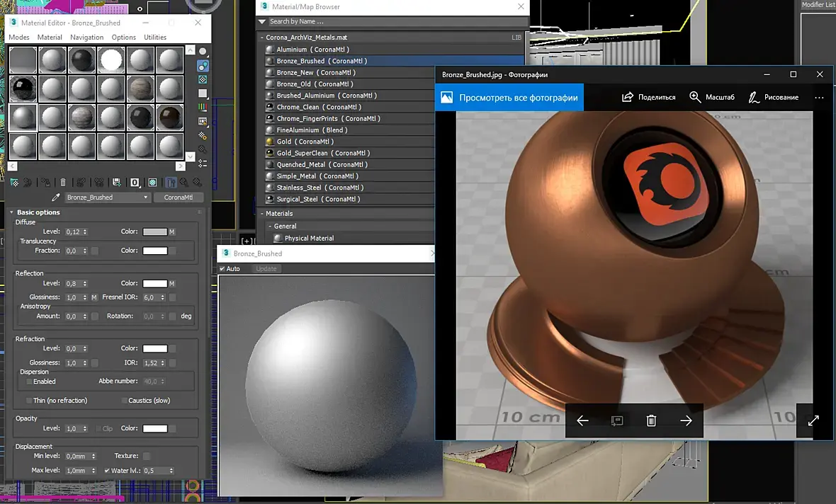Image resolution: width=836 pixels, height=504 pixels.
Task: Open Масштаб zoom in the Photos toolbar
Action: click(x=712, y=97)
